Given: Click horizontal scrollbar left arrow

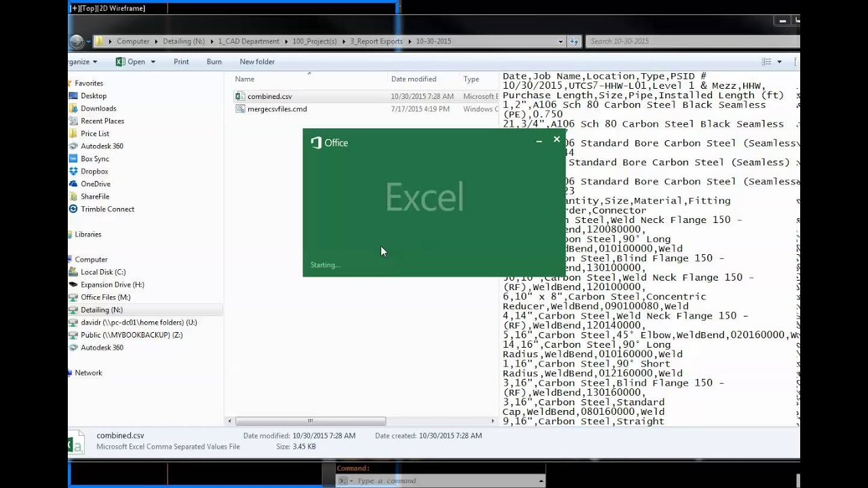Looking at the screenshot, I should (230, 421).
